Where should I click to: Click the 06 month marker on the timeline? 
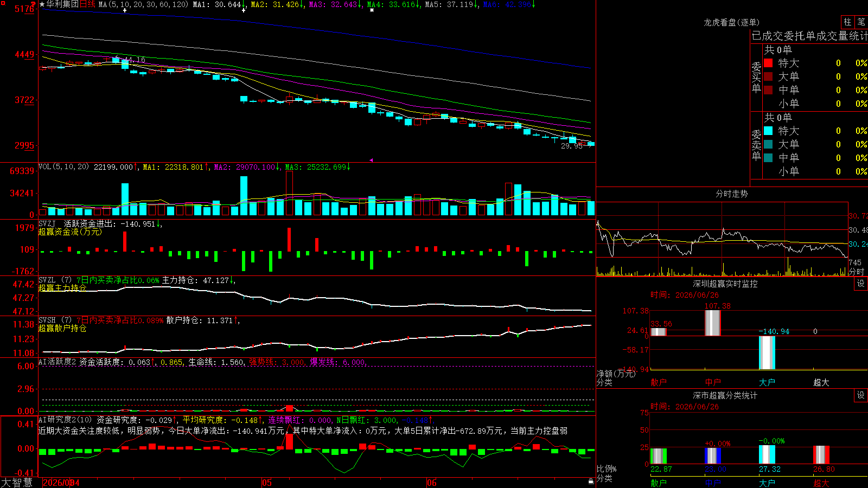(x=432, y=483)
